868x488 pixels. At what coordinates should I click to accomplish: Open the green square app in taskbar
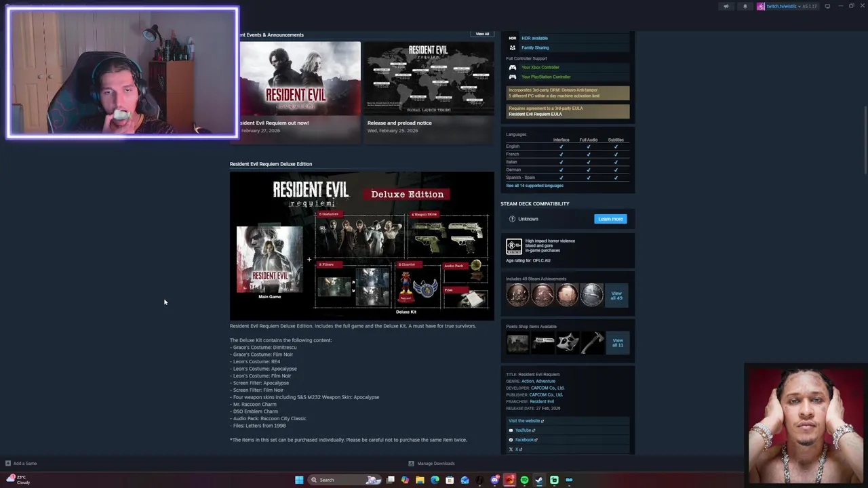point(554,480)
